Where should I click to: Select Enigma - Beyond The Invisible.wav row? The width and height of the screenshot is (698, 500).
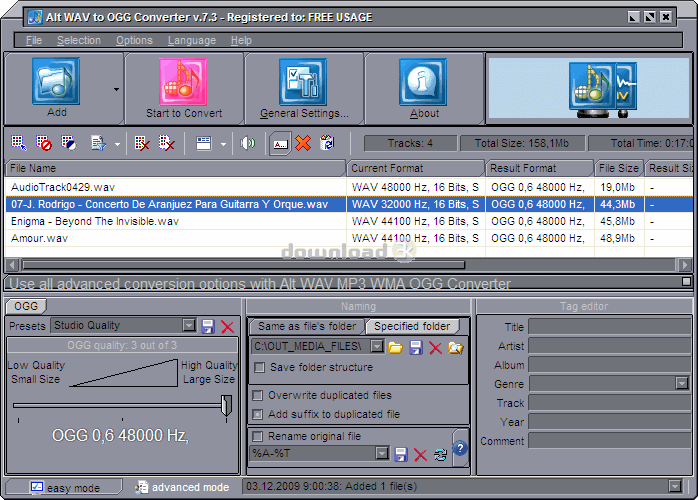(349, 221)
